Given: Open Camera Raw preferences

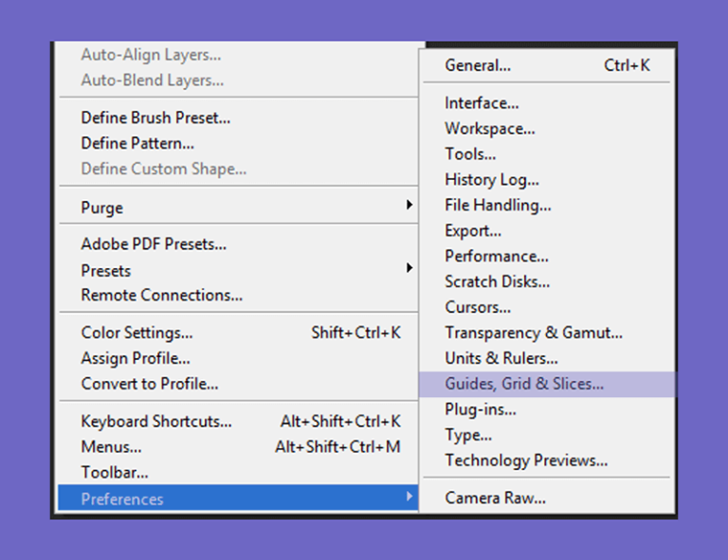Looking at the screenshot, I should point(547,497).
